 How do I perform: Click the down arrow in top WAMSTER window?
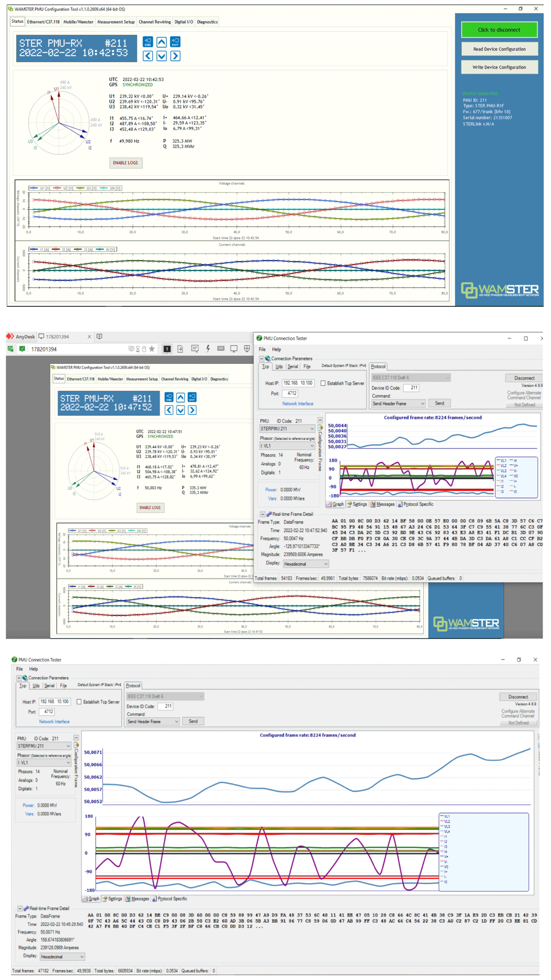tap(161, 56)
